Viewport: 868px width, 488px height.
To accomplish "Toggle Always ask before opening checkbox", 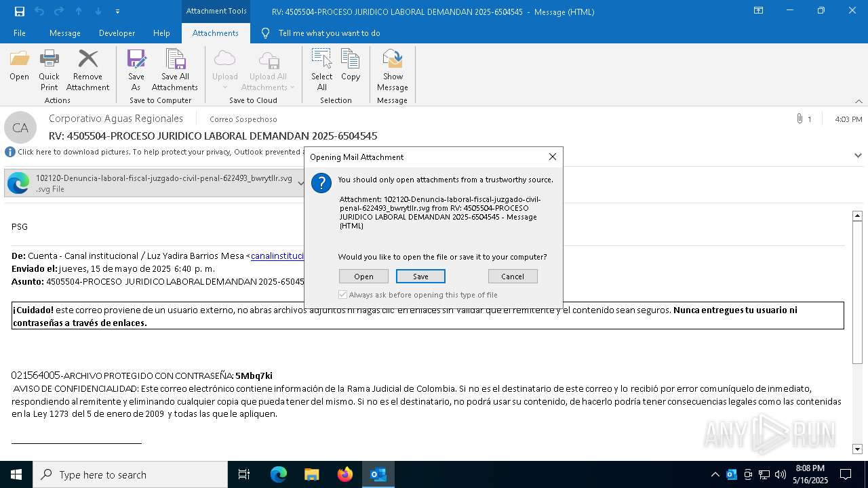I will click(343, 295).
